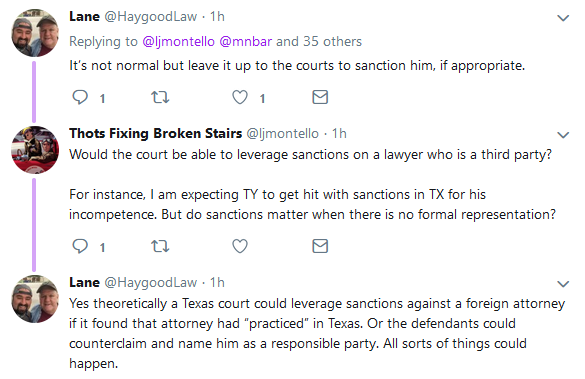Viewport: 585px width, 379px height.
Task: Share @ljmontello tweet via message envelope icon
Action: (x=320, y=246)
